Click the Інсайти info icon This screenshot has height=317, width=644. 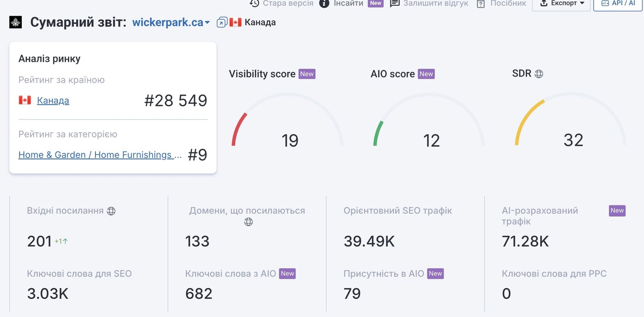click(x=324, y=3)
